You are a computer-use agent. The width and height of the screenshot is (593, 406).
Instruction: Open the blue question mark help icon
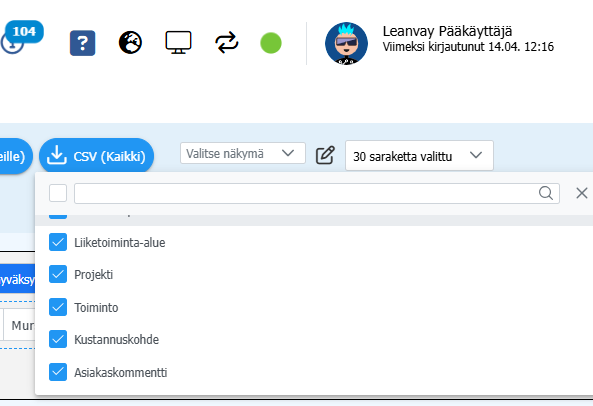click(82, 43)
